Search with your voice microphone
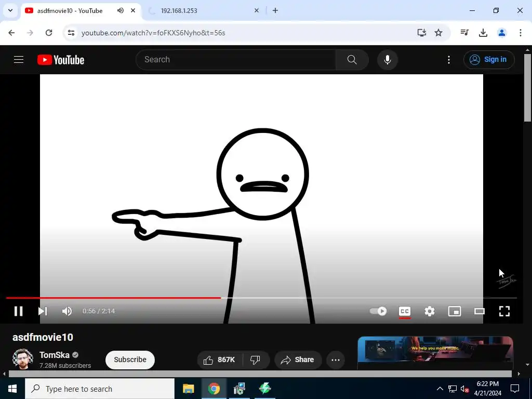This screenshot has height=399, width=532. [387, 60]
